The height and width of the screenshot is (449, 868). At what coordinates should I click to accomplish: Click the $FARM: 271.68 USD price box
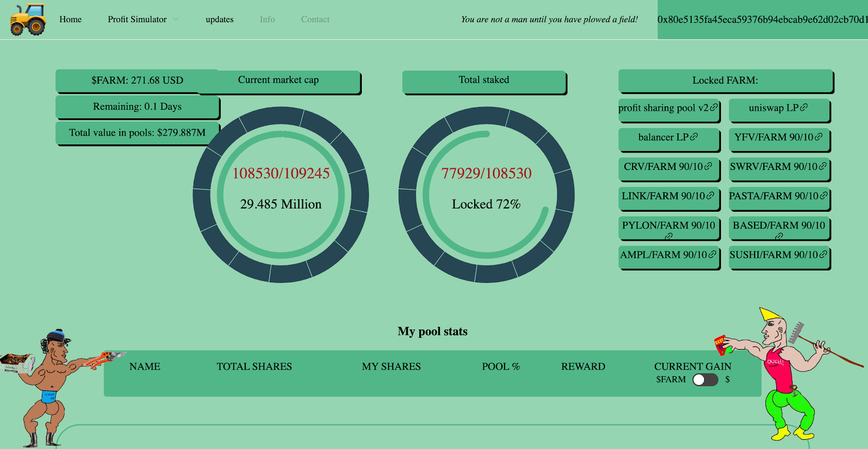137,80
